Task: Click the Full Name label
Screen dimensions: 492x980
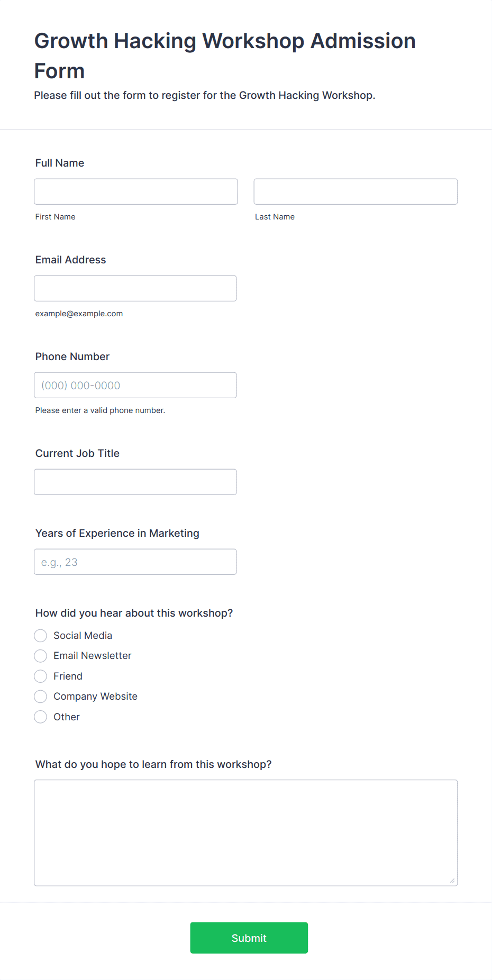Action: click(x=60, y=163)
